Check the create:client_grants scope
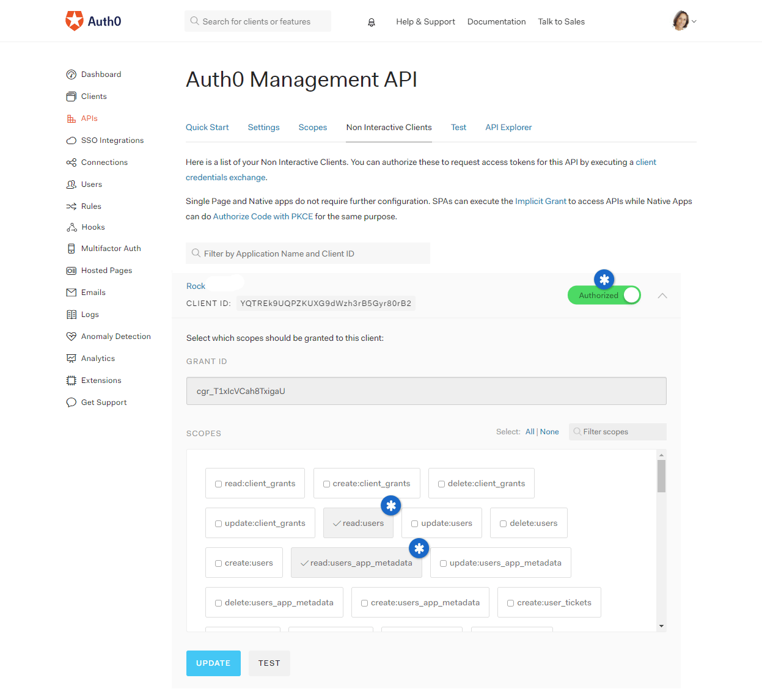This screenshot has height=700, width=762. point(326,484)
